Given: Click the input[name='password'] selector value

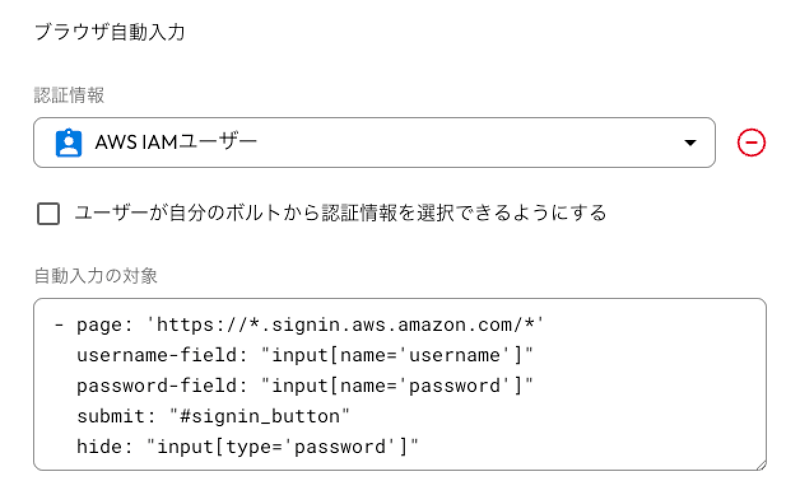Looking at the screenshot, I should click(x=397, y=386).
